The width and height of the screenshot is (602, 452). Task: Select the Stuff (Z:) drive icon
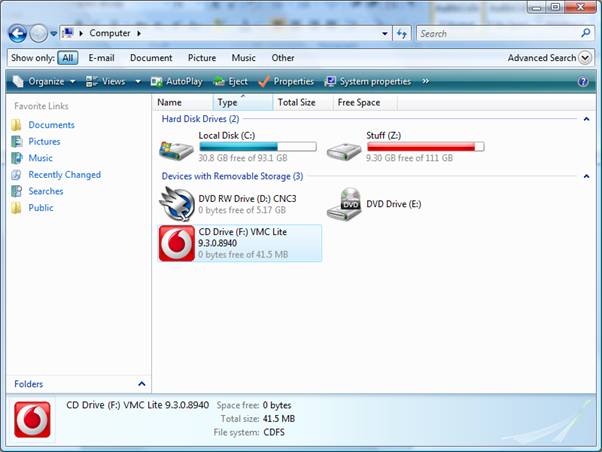click(x=346, y=150)
